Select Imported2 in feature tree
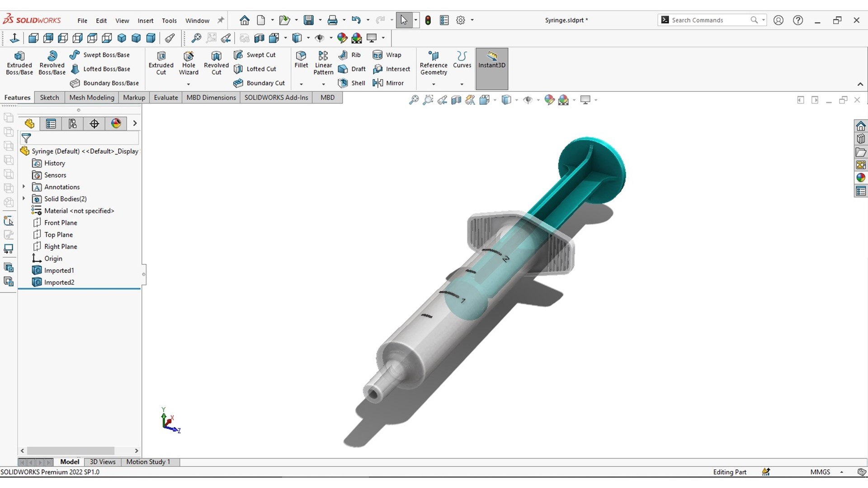Screen dimensions: 868x488 (x=53, y=282)
